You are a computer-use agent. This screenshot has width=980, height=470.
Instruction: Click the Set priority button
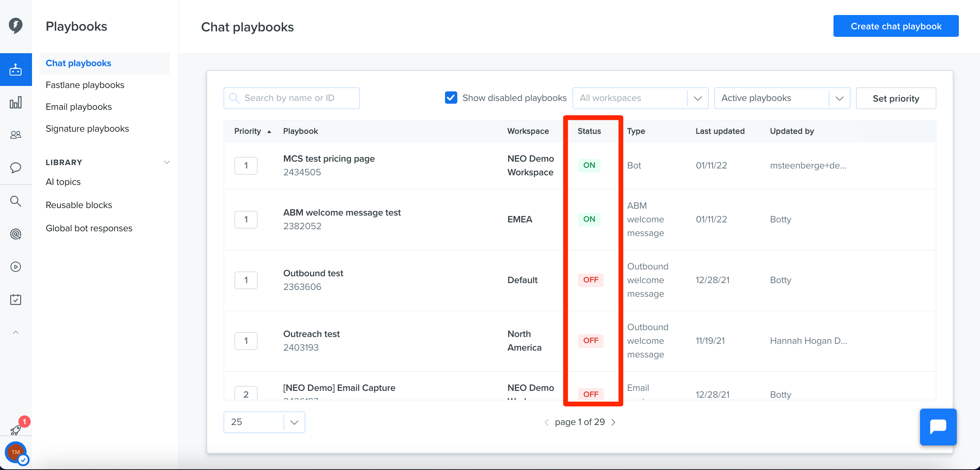[895, 98]
